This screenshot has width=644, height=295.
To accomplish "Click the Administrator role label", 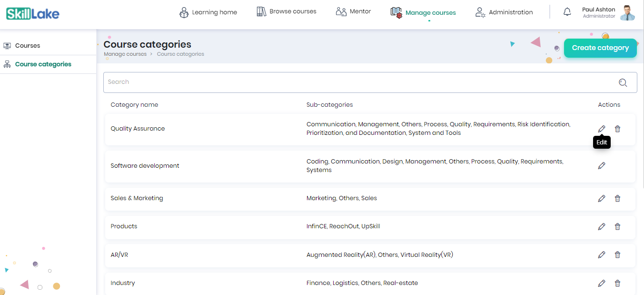I will click(x=599, y=16).
